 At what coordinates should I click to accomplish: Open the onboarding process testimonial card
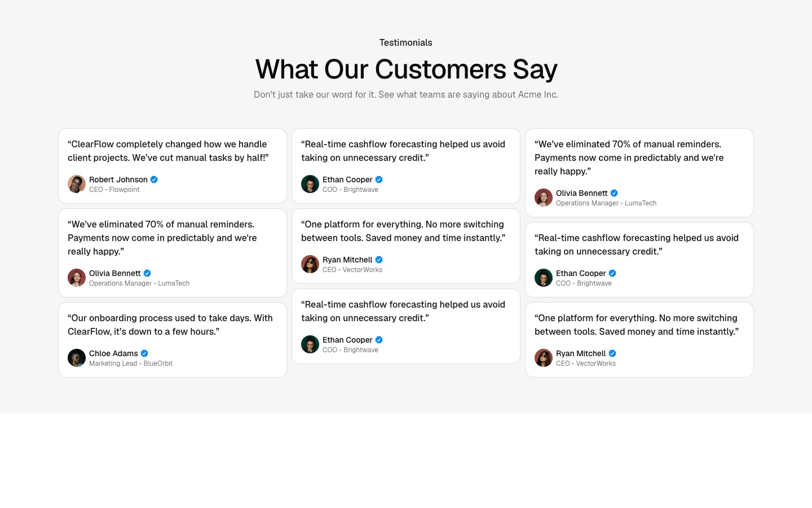click(173, 340)
